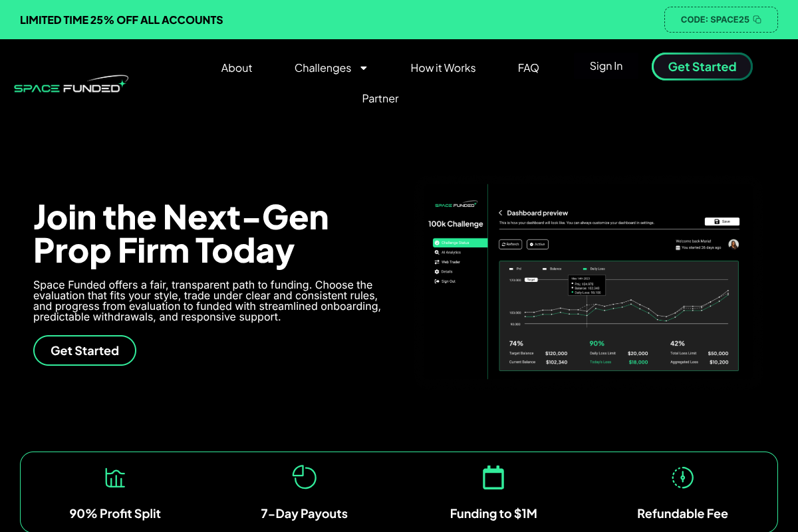
Task: Click the Target marker on the chart
Action: pyautogui.click(x=531, y=280)
